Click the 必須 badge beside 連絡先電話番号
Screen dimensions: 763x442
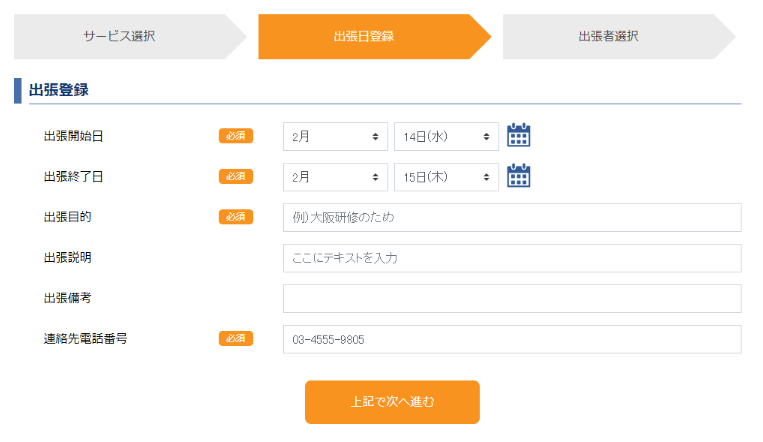(x=236, y=339)
